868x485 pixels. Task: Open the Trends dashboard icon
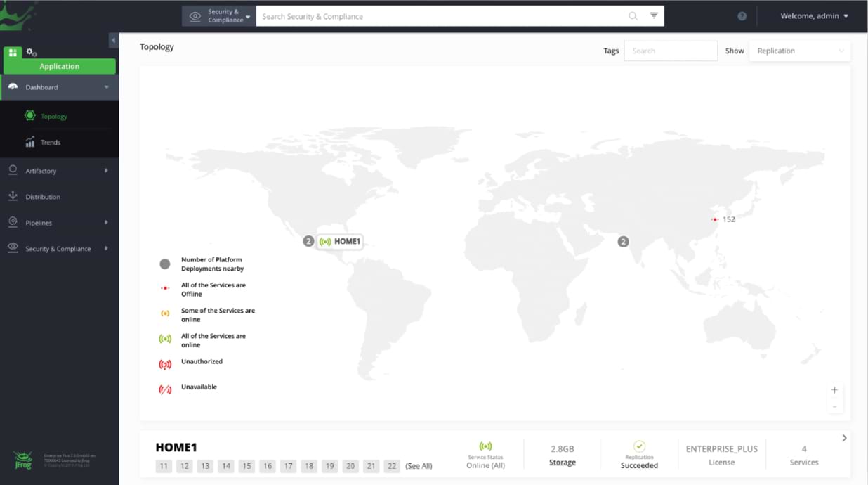click(28, 142)
